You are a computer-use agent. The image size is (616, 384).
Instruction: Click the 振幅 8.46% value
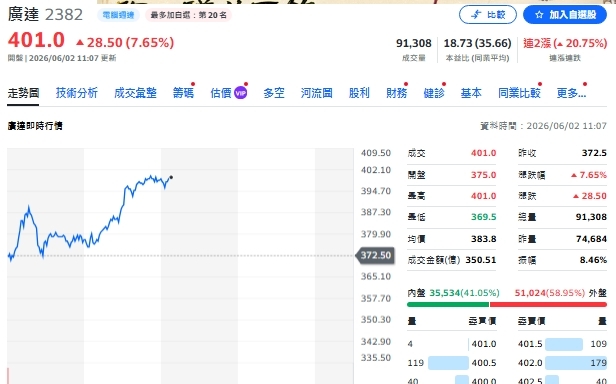tap(593, 260)
